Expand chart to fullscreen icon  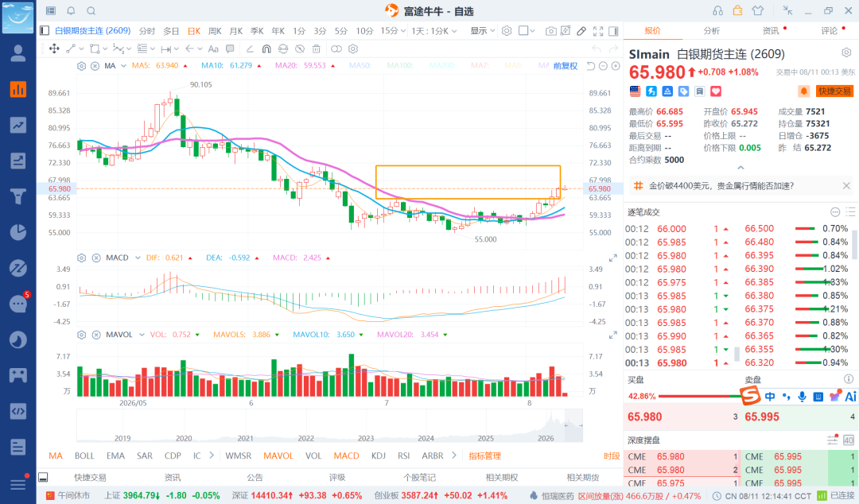pos(598,31)
